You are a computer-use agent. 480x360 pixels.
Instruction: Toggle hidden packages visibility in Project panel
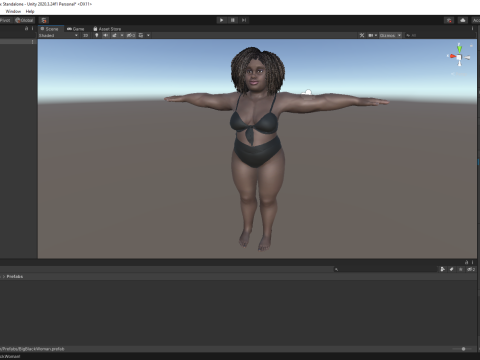coord(471,269)
